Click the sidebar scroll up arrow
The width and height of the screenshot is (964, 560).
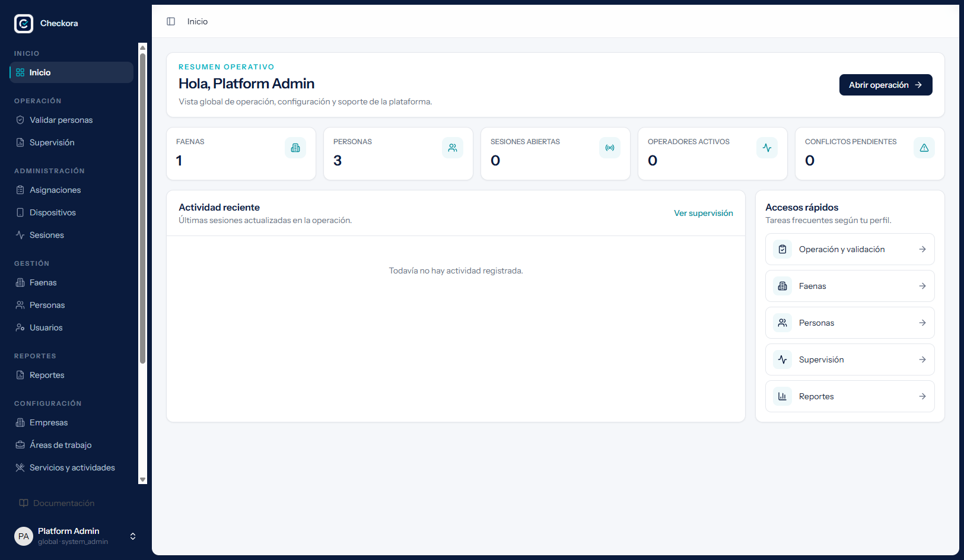[x=142, y=47]
